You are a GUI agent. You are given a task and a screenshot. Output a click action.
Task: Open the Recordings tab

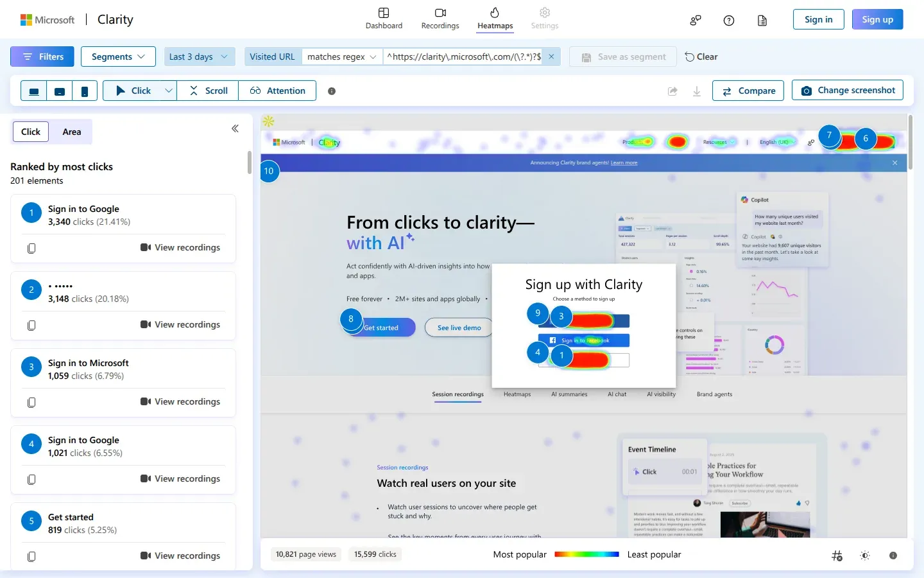point(440,19)
